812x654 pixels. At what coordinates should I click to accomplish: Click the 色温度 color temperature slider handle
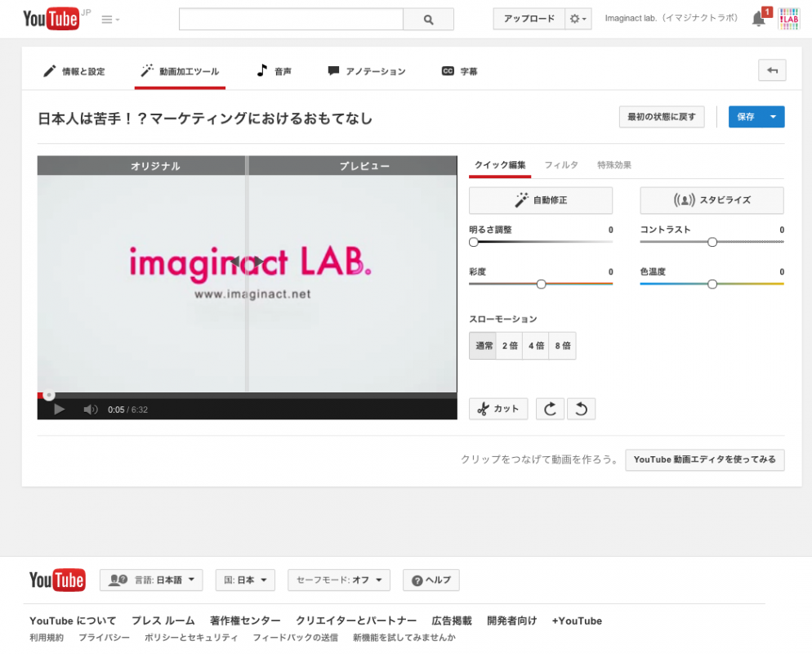pos(712,284)
